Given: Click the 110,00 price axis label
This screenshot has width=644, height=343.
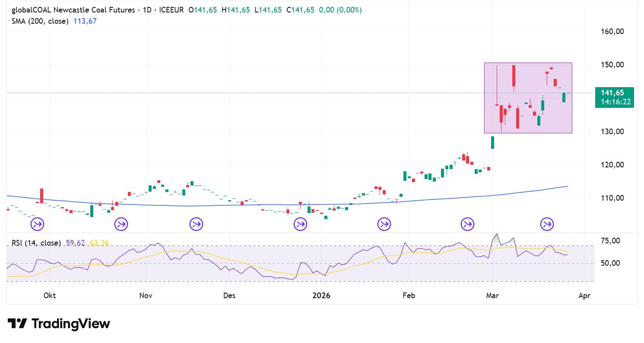Looking at the screenshot, I should (612, 198).
